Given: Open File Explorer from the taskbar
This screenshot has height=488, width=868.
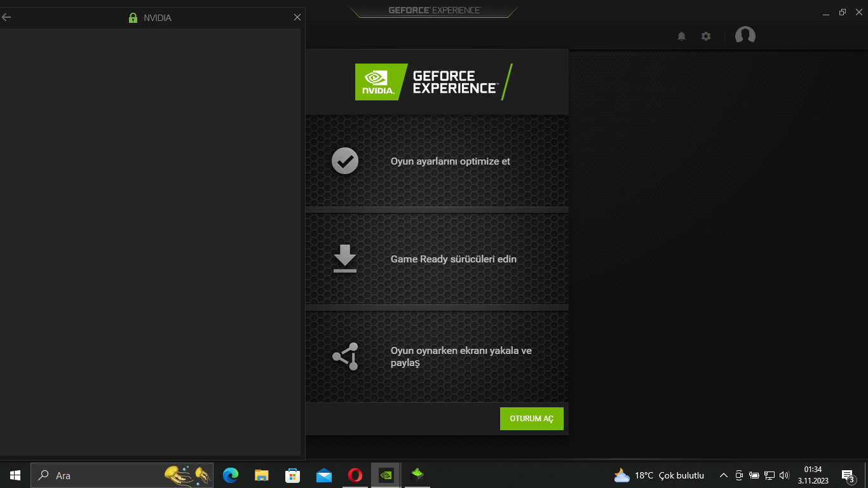Looking at the screenshot, I should pos(261,475).
